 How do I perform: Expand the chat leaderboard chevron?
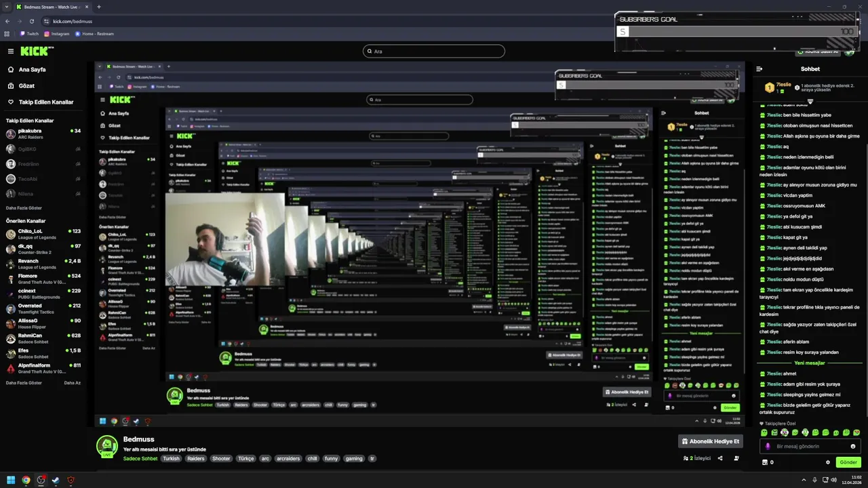(x=810, y=102)
